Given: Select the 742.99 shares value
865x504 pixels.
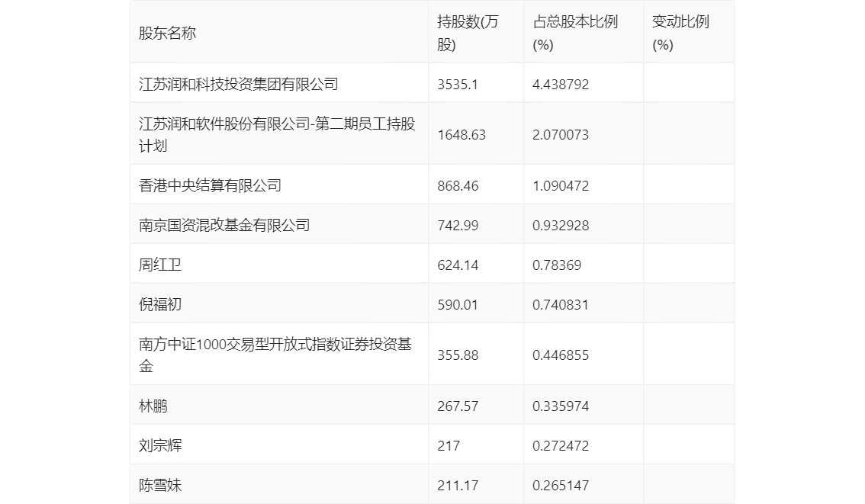Looking at the screenshot, I should pyautogui.click(x=458, y=226).
